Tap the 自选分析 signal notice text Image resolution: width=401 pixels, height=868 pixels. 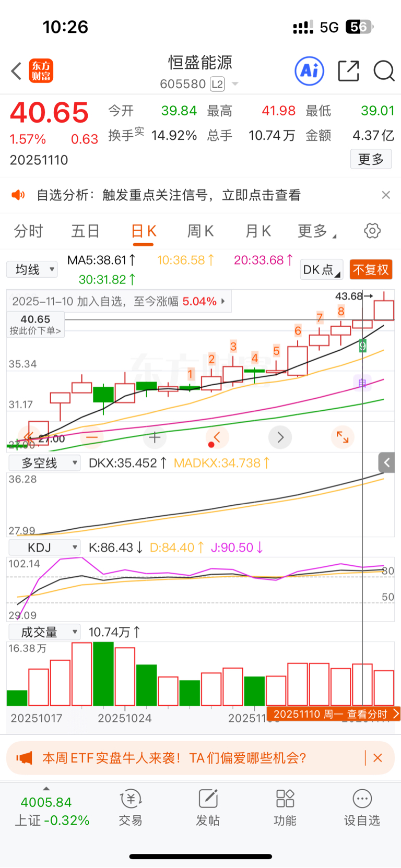coord(169,195)
